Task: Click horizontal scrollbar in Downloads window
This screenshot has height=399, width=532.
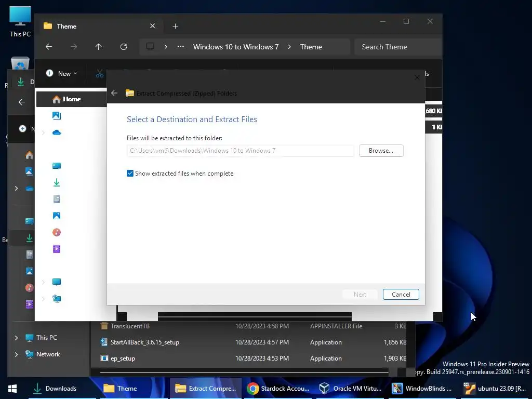Action: click(244, 372)
